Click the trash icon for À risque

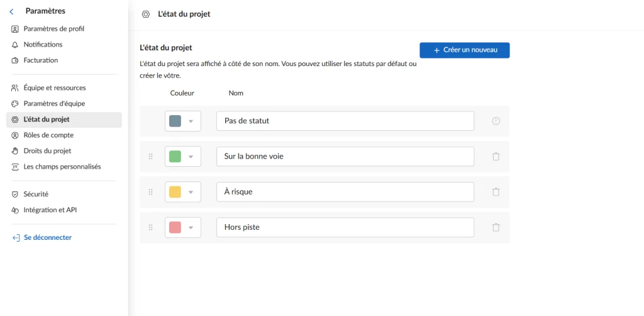point(496,192)
